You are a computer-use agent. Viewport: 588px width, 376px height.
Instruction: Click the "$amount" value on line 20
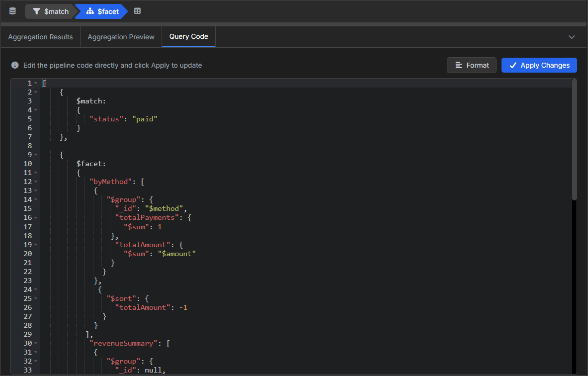coord(176,254)
